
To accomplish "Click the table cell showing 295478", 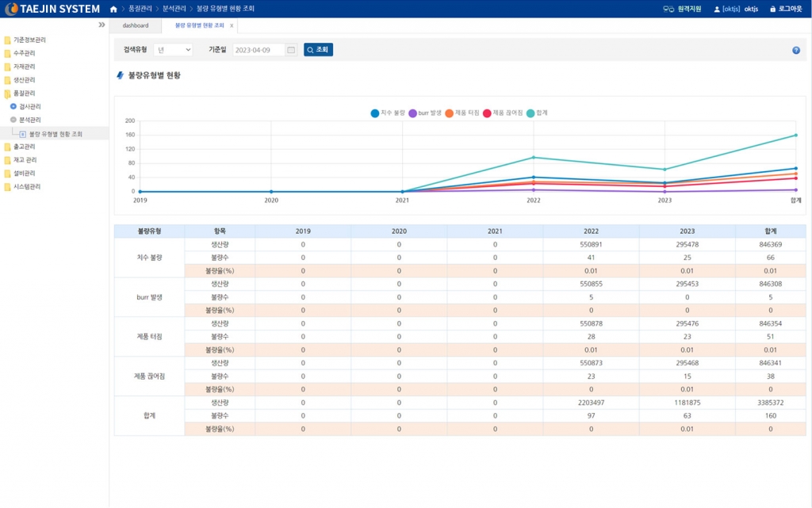I will pos(688,245).
